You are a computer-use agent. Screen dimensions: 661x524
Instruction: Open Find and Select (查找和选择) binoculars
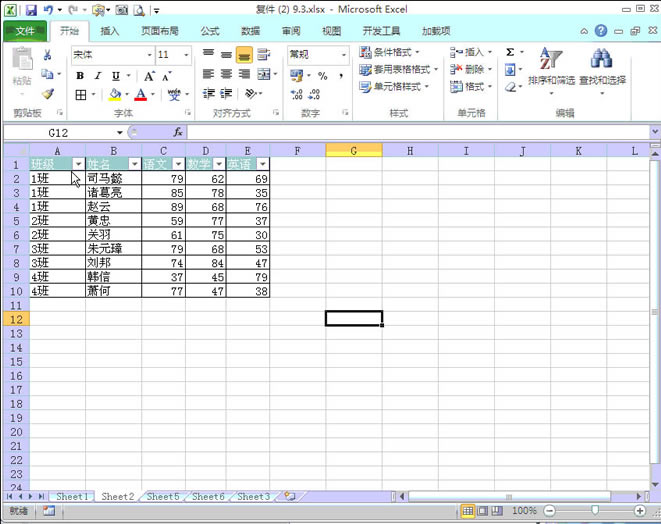point(602,67)
